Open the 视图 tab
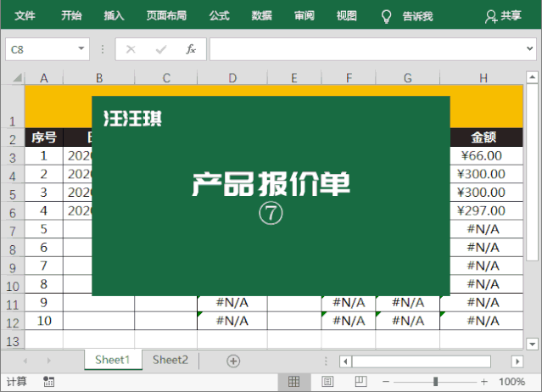 click(347, 15)
